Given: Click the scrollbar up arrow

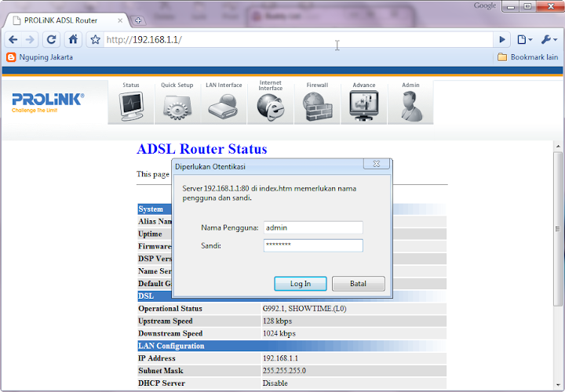Looking at the screenshot, I should click(x=558, y=146).
